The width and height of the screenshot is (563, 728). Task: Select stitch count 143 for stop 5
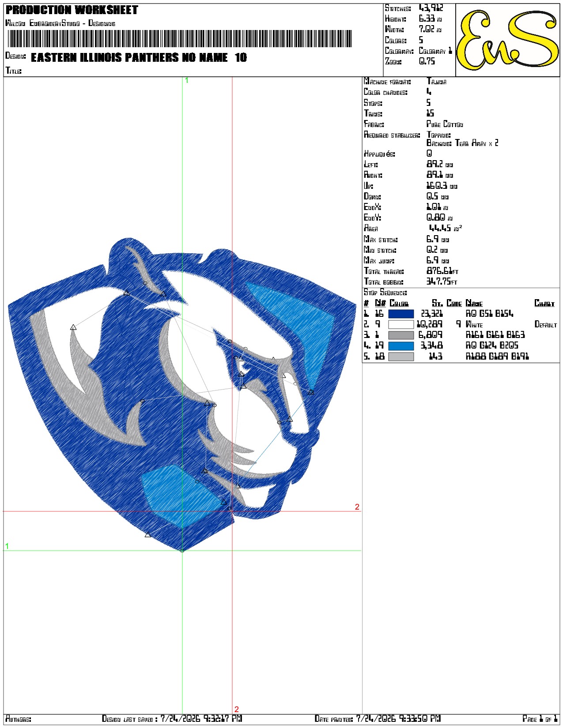(x=435, y=356)
